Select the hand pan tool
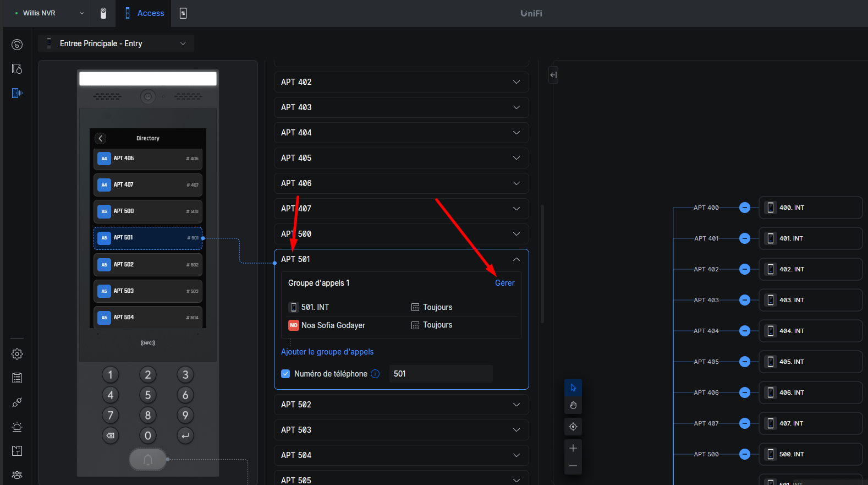Viewport: 868px width, 485px height. (x=573, y=406)
